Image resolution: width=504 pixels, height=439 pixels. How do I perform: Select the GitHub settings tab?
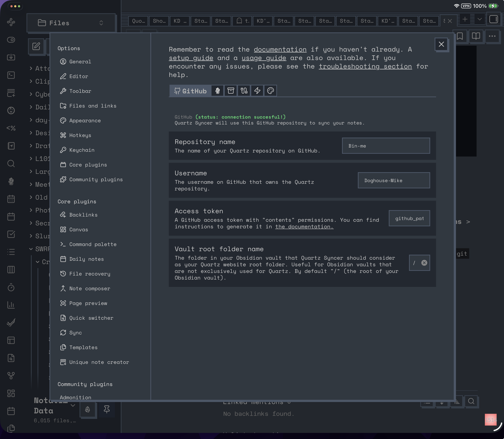190,91
